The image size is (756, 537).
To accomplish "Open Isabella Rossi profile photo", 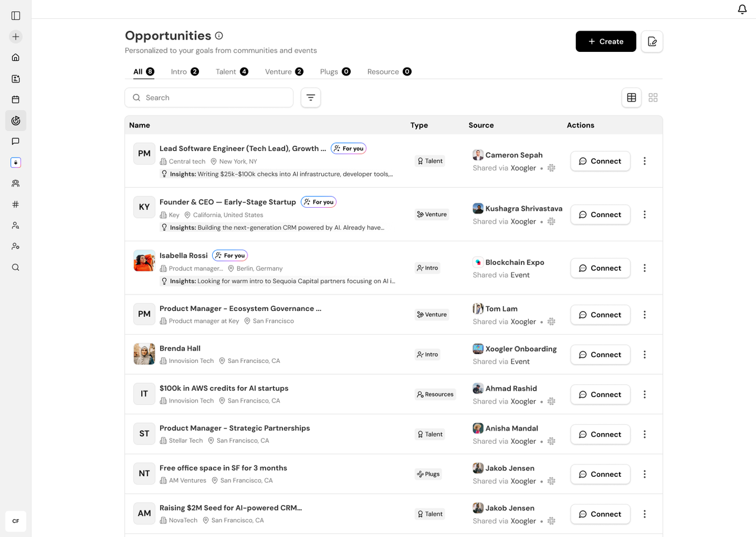I will click(x=144, y=260).
